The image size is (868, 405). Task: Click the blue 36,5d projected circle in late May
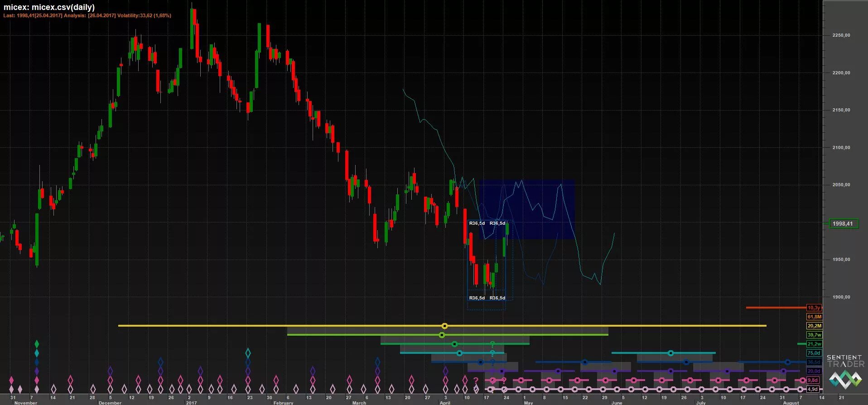(x=585, y=362)
